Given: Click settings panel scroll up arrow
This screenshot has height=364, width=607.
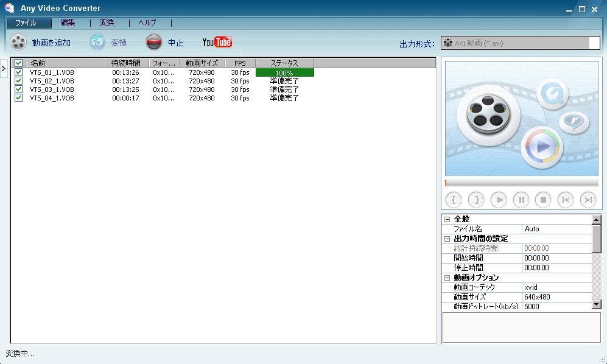Looking at the screenshot, I should click(x=597, y=220).
